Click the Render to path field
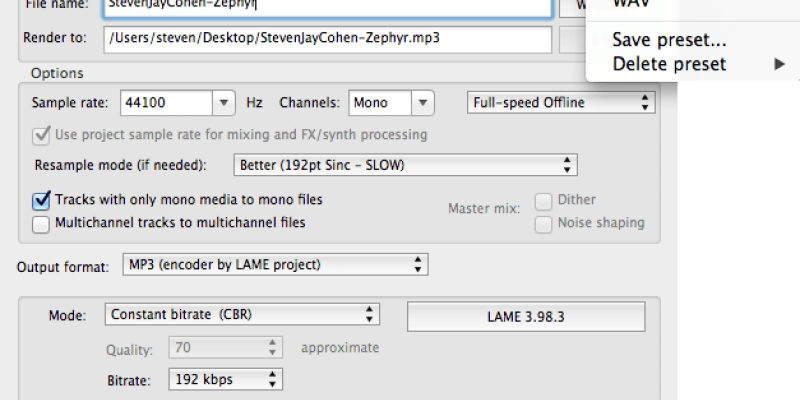Image resolution: width=800 pixels, height=400 pixels. pos(326,40)
